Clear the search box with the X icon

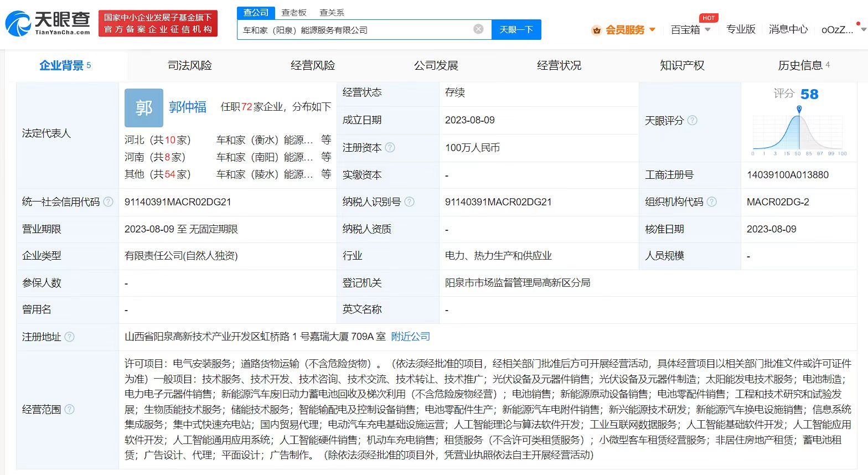click(478, 29)
